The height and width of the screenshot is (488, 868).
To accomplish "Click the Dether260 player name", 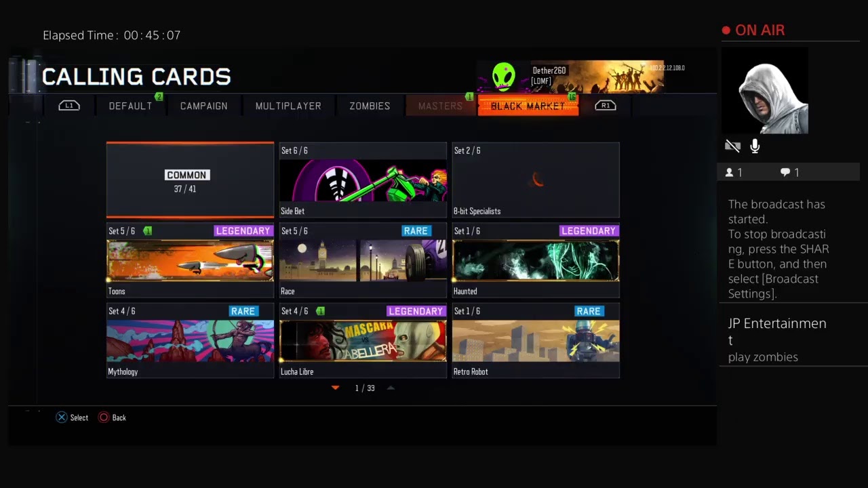I will [x=549, y=70].
